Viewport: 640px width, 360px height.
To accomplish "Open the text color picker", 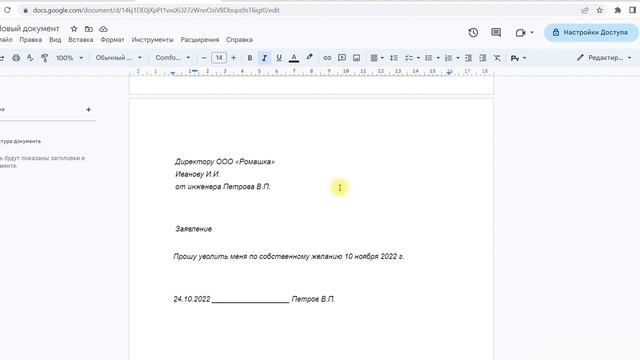I will (294, 58).
